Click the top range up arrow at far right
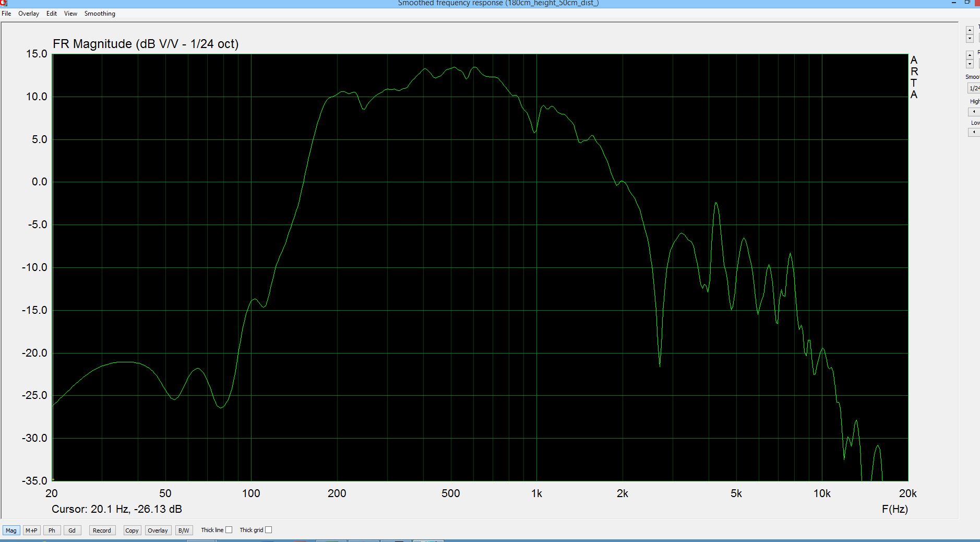This screenshot has height=542, width=980. (x=970, y=30)
